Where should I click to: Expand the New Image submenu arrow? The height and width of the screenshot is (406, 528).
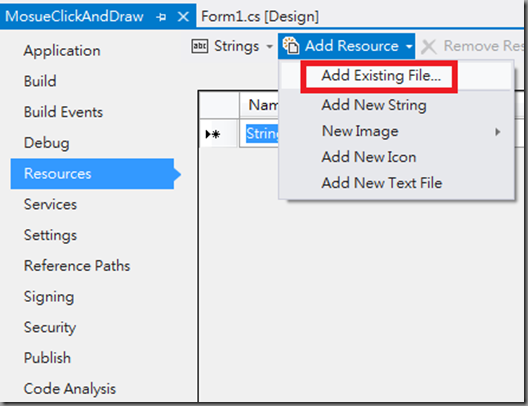pos(497,132)
